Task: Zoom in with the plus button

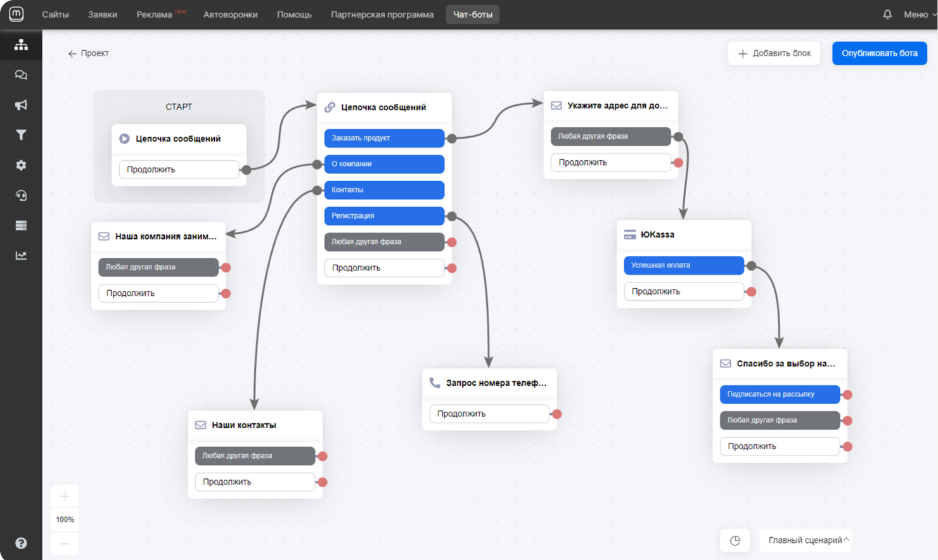Action: (x=65, y=496)
